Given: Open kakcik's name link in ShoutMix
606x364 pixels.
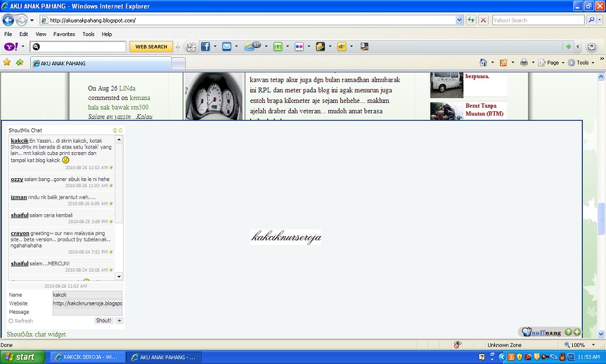Looking at the screenshot, I should [20, 141].
